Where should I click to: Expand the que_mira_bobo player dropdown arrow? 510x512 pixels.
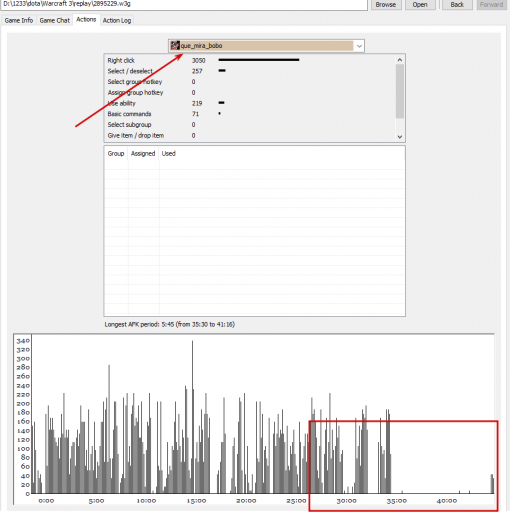tap(359, 46)
